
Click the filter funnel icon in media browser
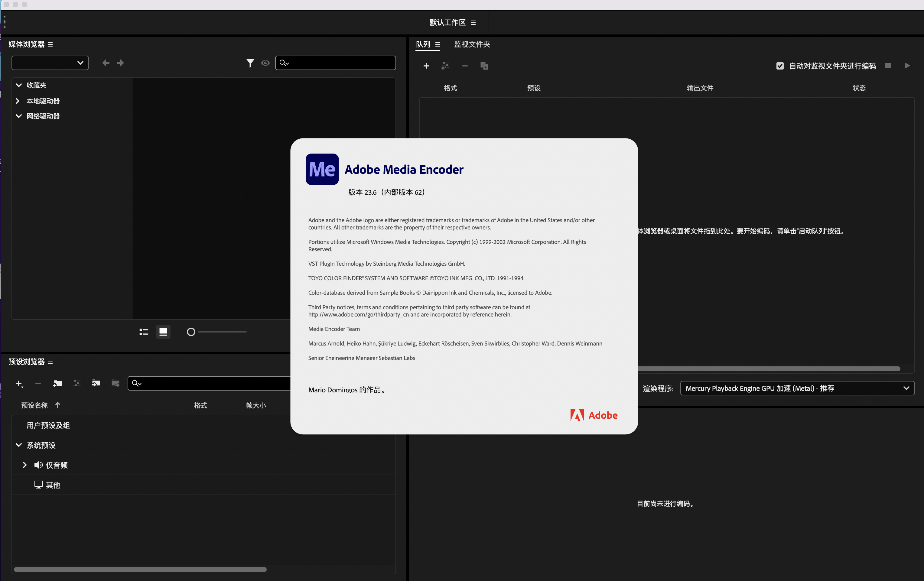tap(250, 63)
